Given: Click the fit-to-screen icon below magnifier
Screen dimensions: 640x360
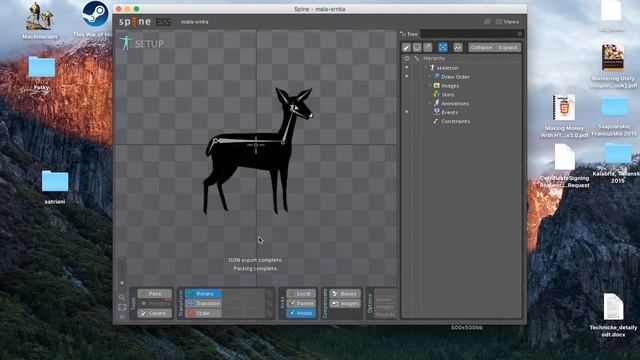Looking at the screenshot, I should (x=122, y=307).
